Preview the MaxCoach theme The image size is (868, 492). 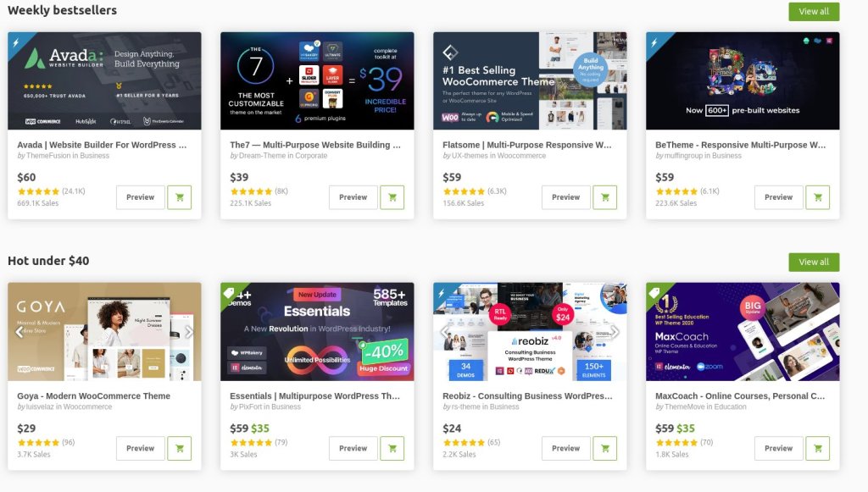778,448
